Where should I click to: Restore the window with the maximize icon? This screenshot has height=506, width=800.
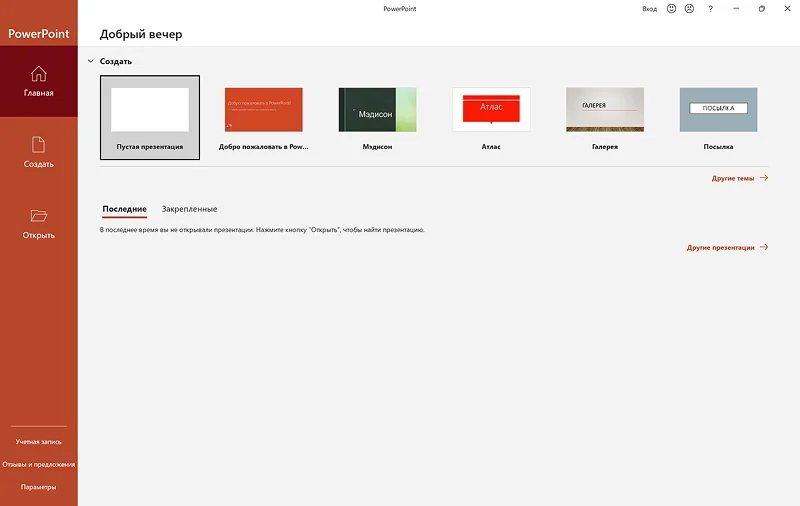[762, 8]
